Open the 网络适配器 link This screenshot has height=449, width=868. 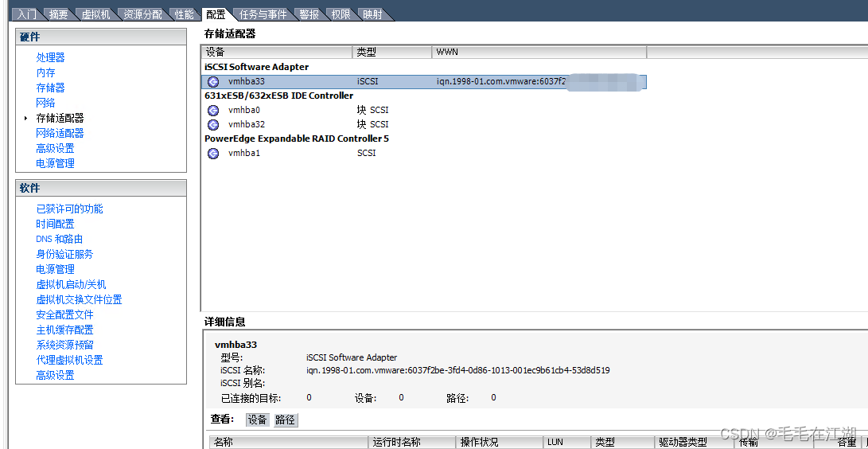(60, 133)
